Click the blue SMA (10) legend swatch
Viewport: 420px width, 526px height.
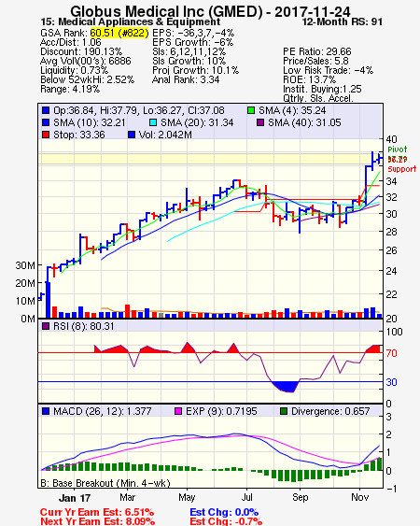click(46, 122)
